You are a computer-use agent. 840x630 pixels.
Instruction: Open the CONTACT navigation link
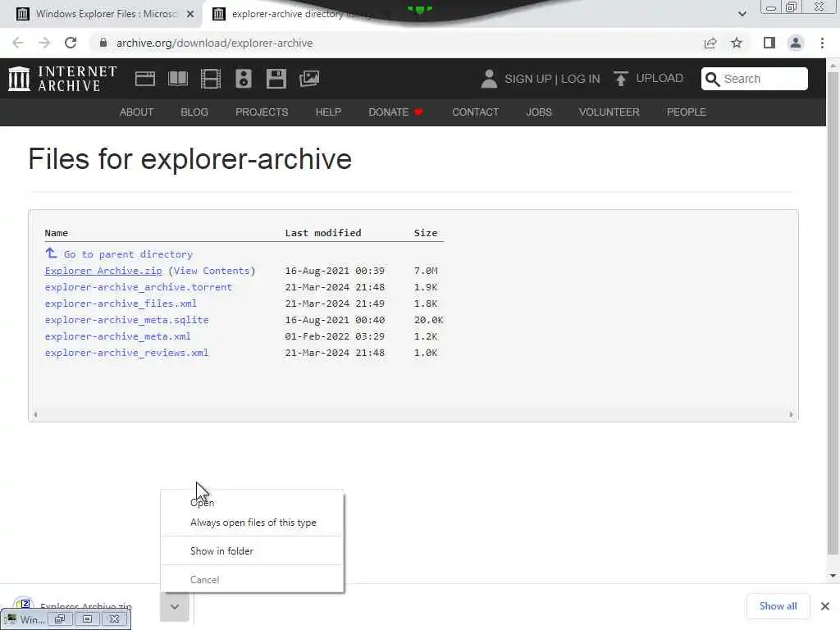(x=476, y=112)
